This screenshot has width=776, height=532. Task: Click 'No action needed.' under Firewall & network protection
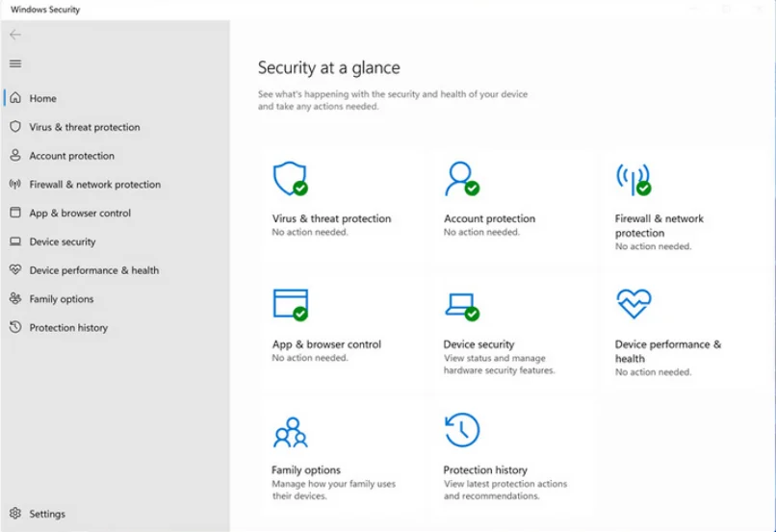click(x=654, y=246)
